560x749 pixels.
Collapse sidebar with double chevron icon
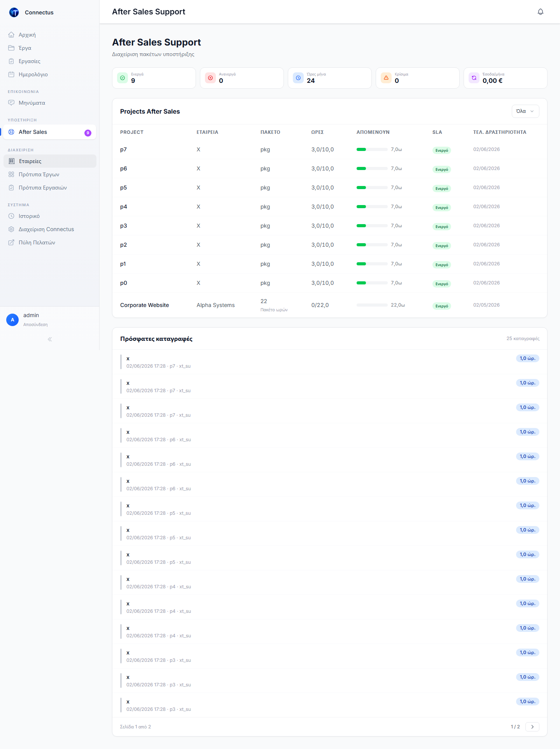pos(50,339)
